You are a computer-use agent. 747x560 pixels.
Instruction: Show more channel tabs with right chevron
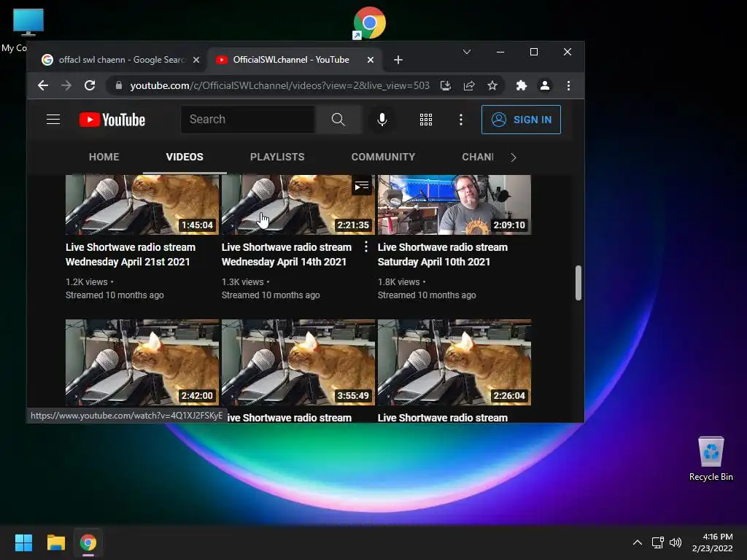pos(513,157)
